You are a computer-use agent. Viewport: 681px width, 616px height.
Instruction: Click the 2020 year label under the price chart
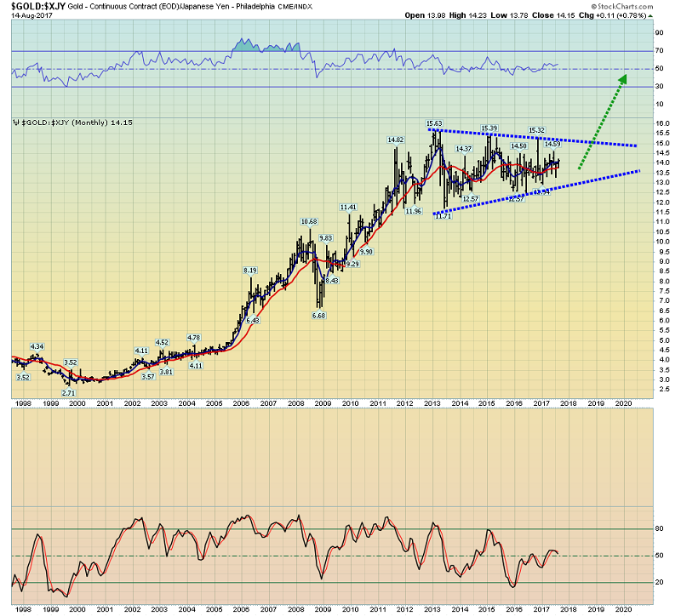[x=624, y=404]
